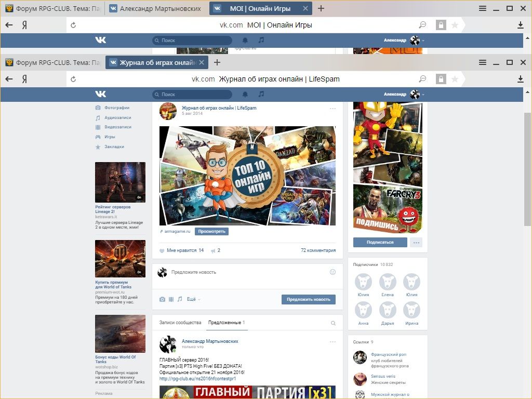The width and height of the screenshot is (532, 399).
Task: Click the VK logo in front window header
Action: click(x=100, y=94)
